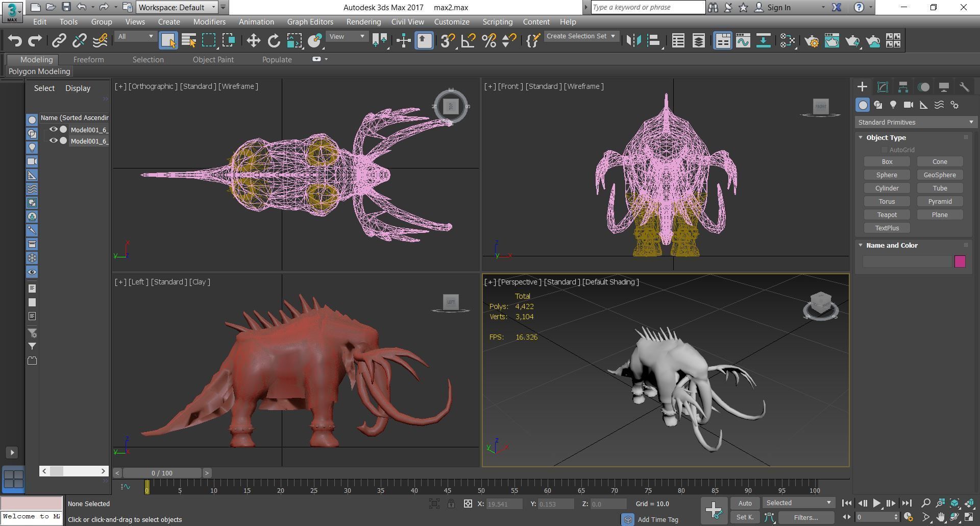The height and width of the screenshot is (526, 980).
Task: Toggle Absolute/Offset transform type-in mode
Action: tap(468, 504)
